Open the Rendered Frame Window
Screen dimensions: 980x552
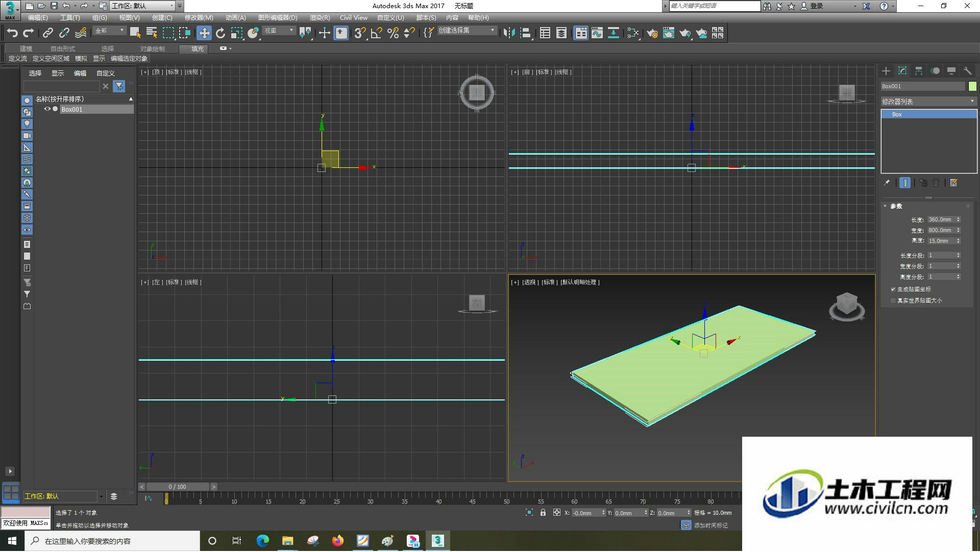click(x=669, y=33)
